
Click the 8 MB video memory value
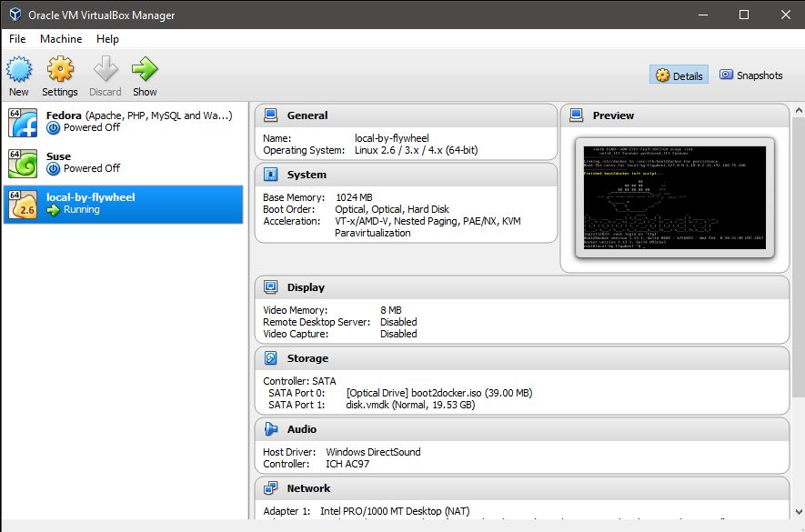pyautogui.click(x=391, y=310)
